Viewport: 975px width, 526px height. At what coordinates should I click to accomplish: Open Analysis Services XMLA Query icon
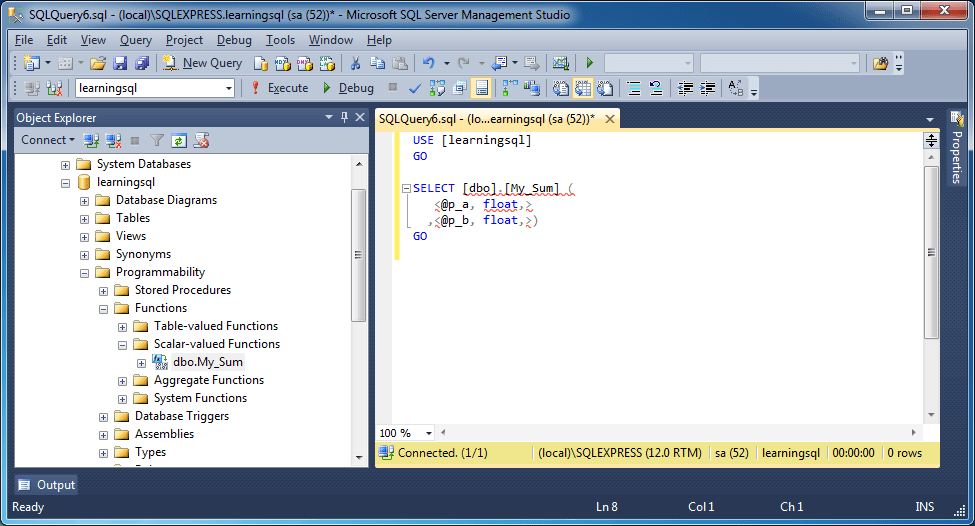click(327, 63)
